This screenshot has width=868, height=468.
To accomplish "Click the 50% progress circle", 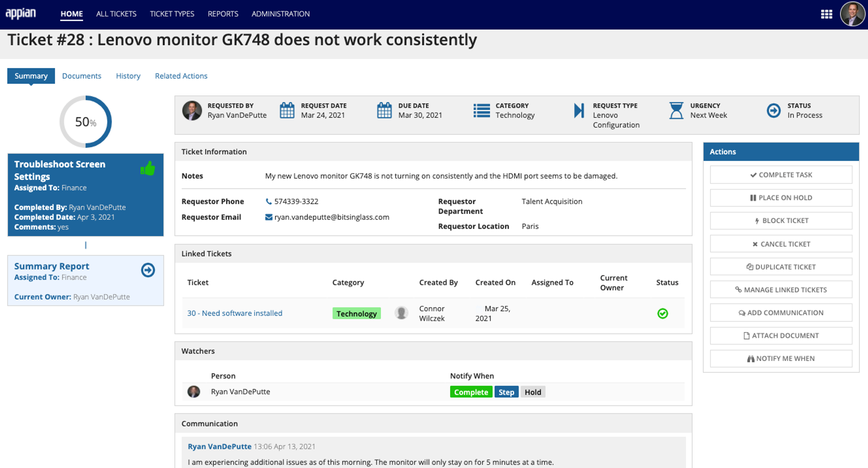I will (x=86, y=122).
